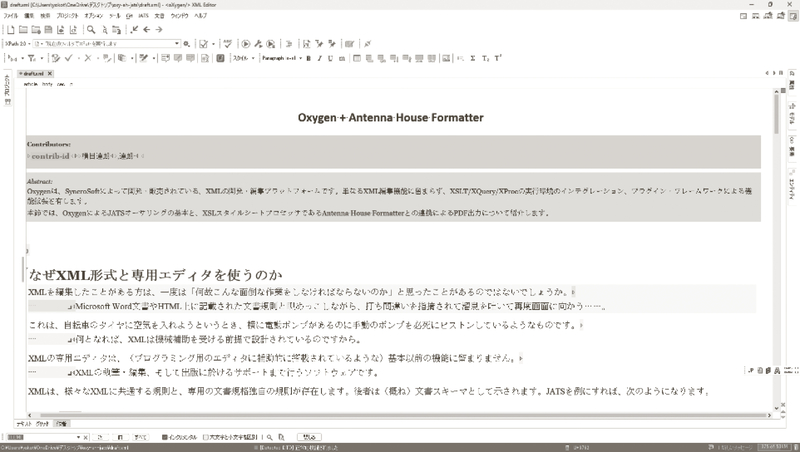
Task: Apply italic formatting I icon
Action: click(x=320, y=58)
